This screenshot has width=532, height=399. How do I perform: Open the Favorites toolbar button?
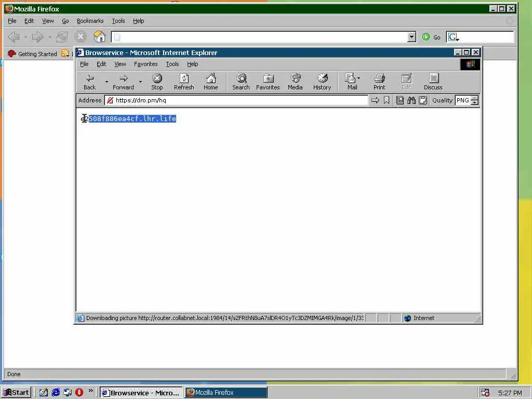(268, 82)
